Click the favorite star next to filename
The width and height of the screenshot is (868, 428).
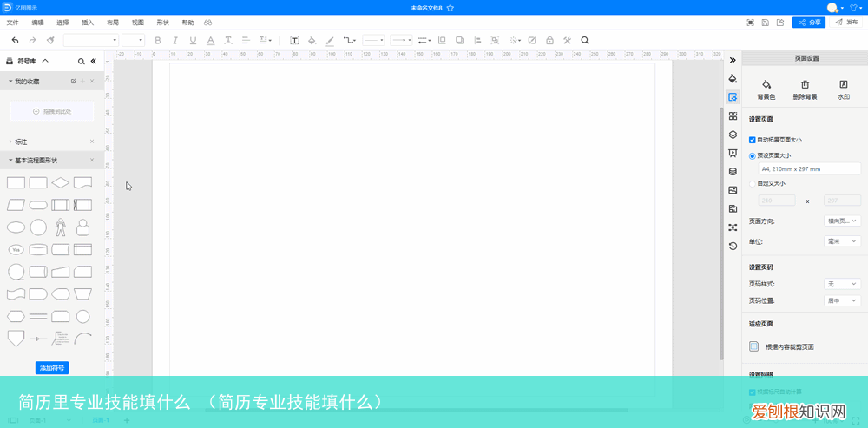click(450, 8)
